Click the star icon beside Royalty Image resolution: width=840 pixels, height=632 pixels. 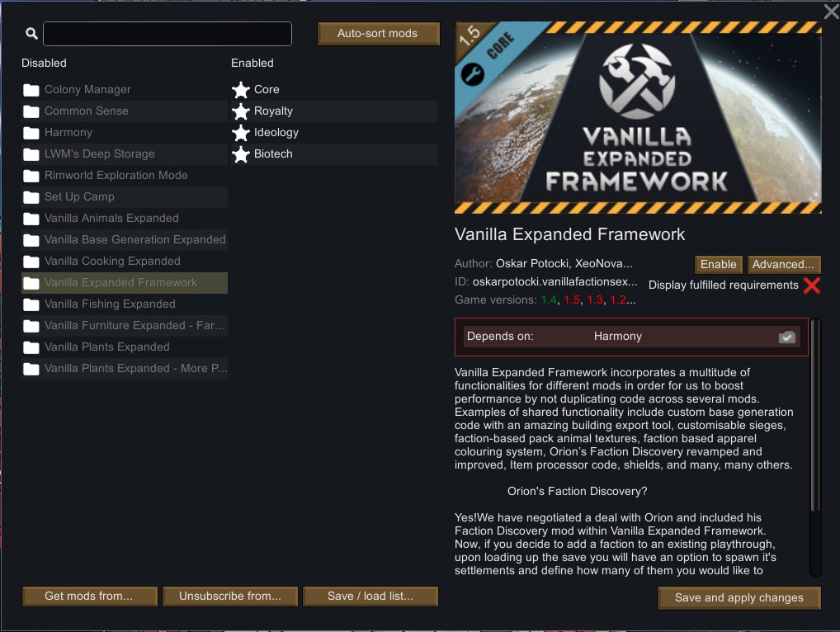pyautogui.click(x=239, y=111)
